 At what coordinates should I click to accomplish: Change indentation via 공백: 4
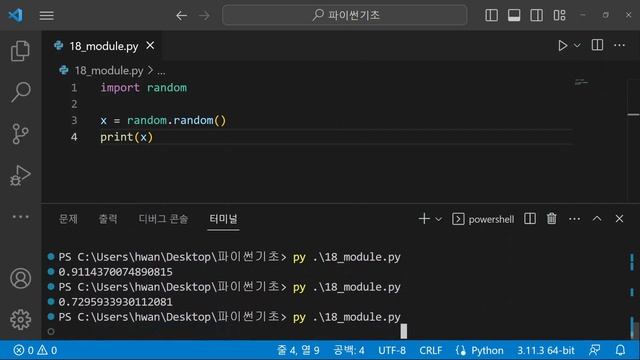click(349, 350)
